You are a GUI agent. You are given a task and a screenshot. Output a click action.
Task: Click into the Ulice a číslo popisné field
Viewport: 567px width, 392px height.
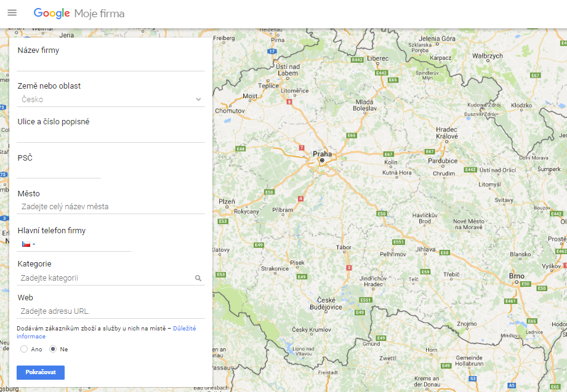[111, 135]
